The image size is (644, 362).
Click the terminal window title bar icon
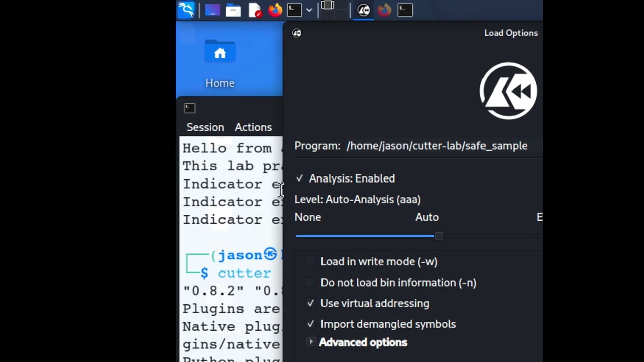tap(189, 108)
